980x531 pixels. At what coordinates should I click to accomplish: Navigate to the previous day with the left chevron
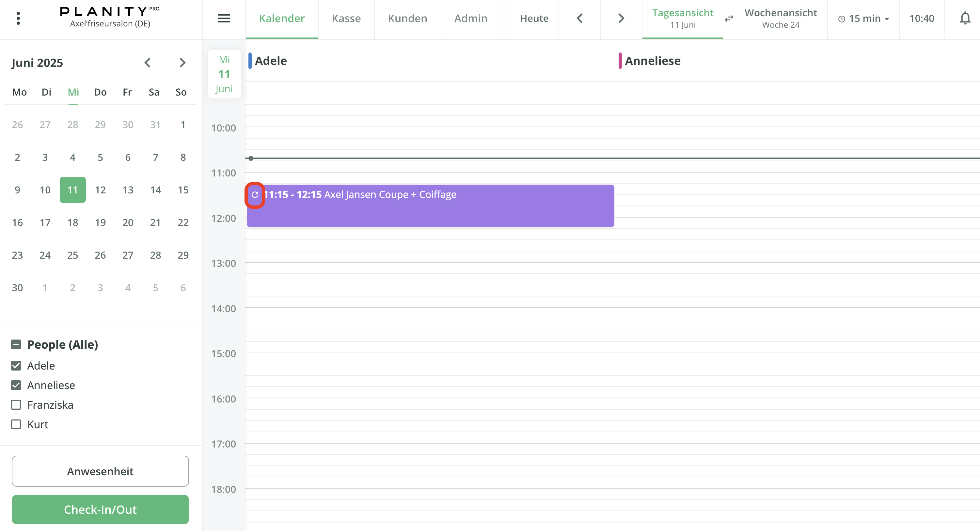coord(579,18)
